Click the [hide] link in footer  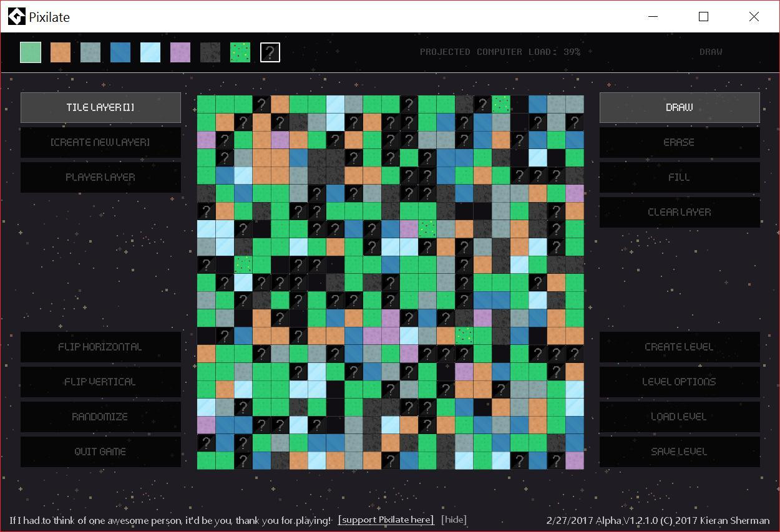[x=454, y=520]
